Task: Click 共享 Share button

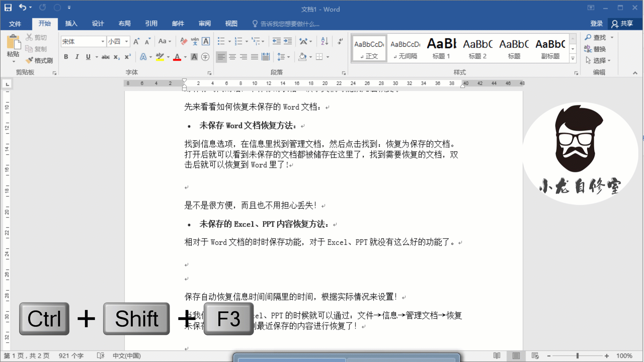Action: pos(623,23)
